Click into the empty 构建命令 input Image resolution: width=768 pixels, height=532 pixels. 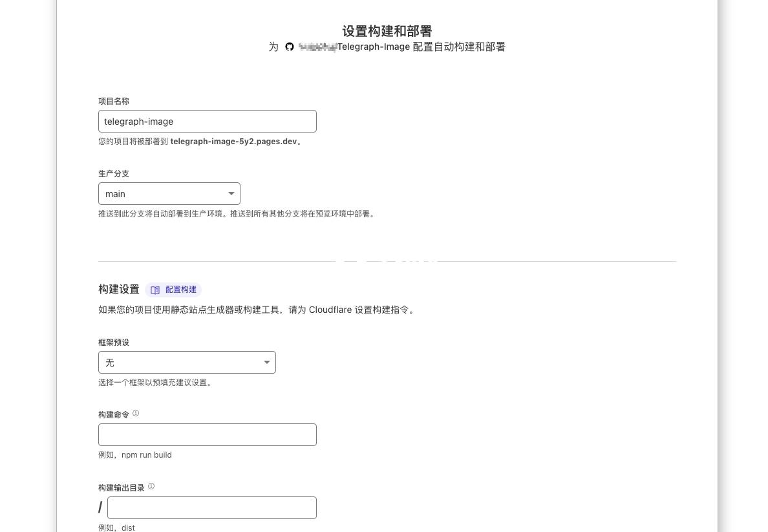207,435
